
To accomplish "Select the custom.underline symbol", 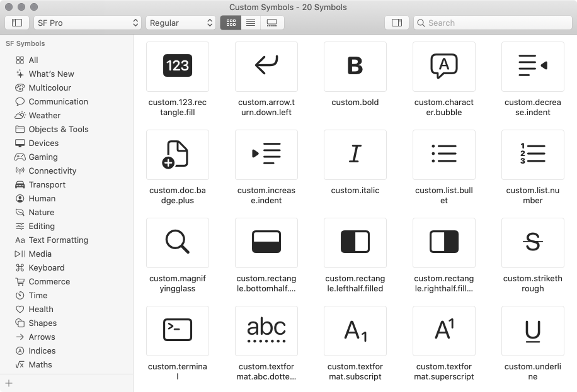I will (532, 330).
